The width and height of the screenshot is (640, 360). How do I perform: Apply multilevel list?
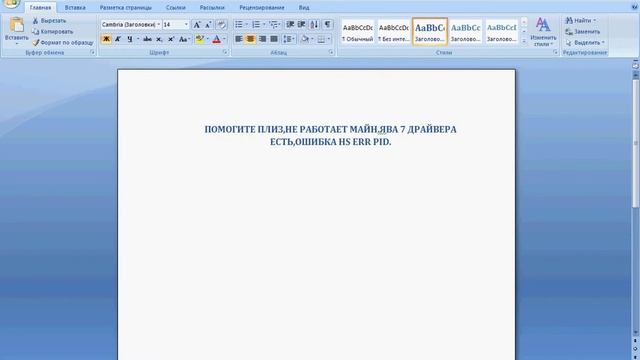pyautogui.click(x=275, y=24)
